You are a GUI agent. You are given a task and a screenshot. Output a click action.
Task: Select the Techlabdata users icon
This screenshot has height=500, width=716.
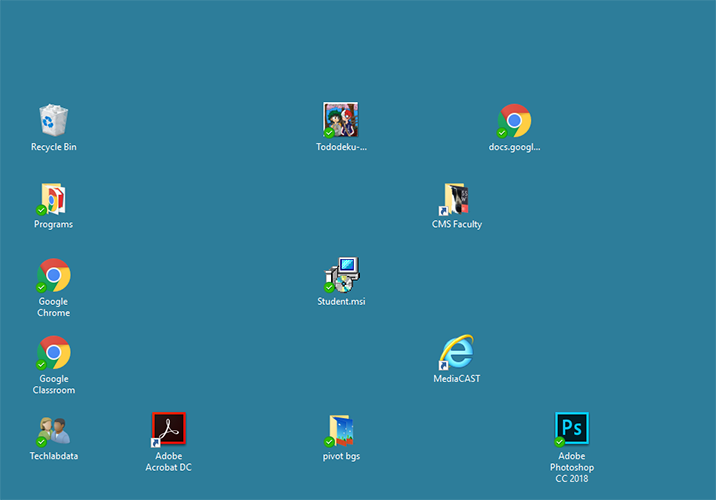[x=53, y=430]
